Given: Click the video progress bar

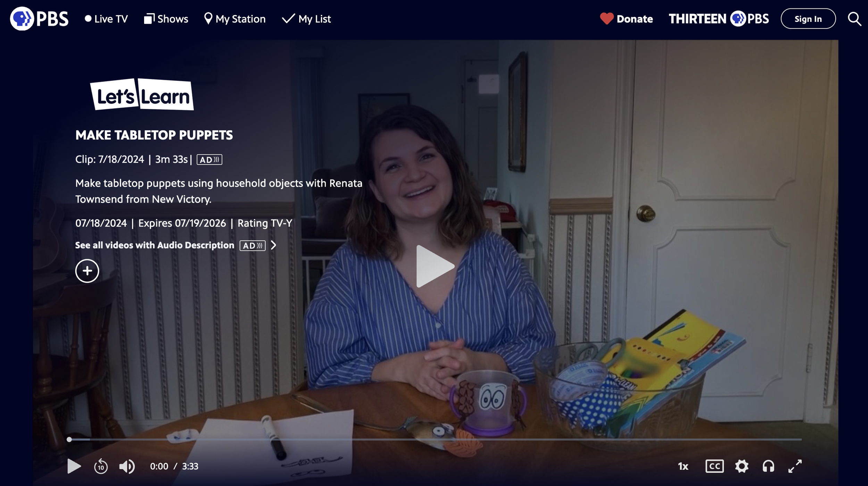Looking at the screenshot, I should (x=434, y=440).
